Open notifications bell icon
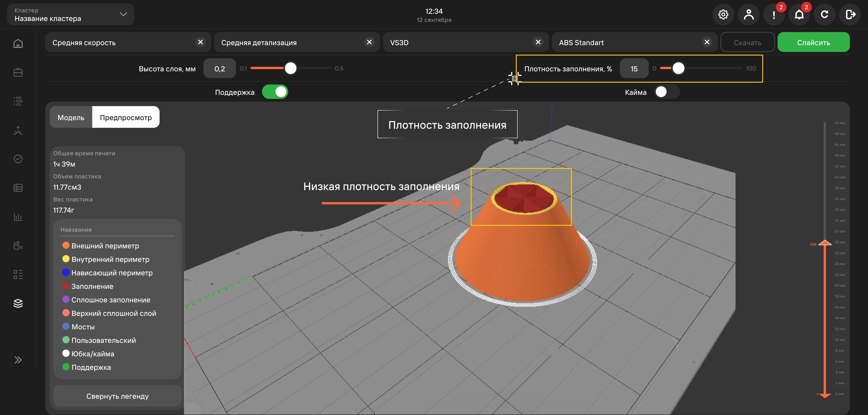 click(799, 14)
